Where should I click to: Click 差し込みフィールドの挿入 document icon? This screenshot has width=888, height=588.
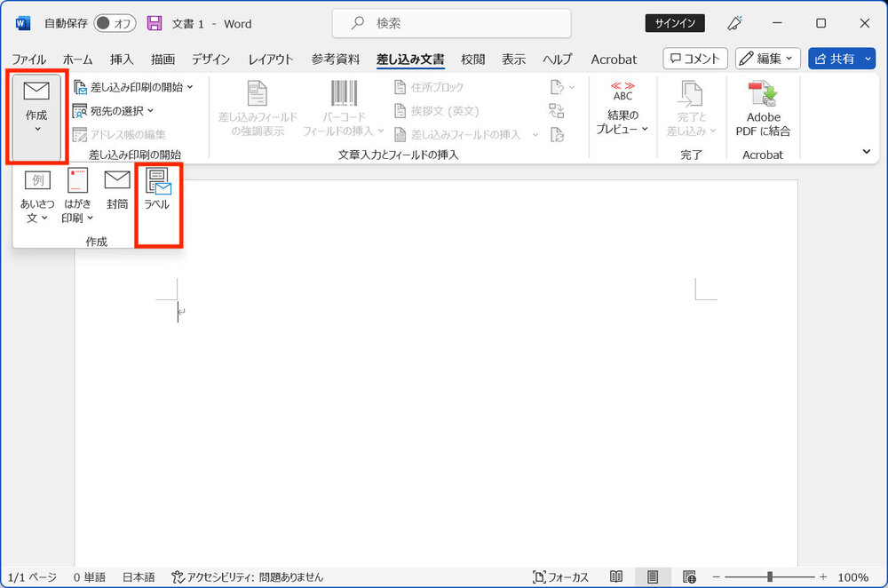[400, 135]
